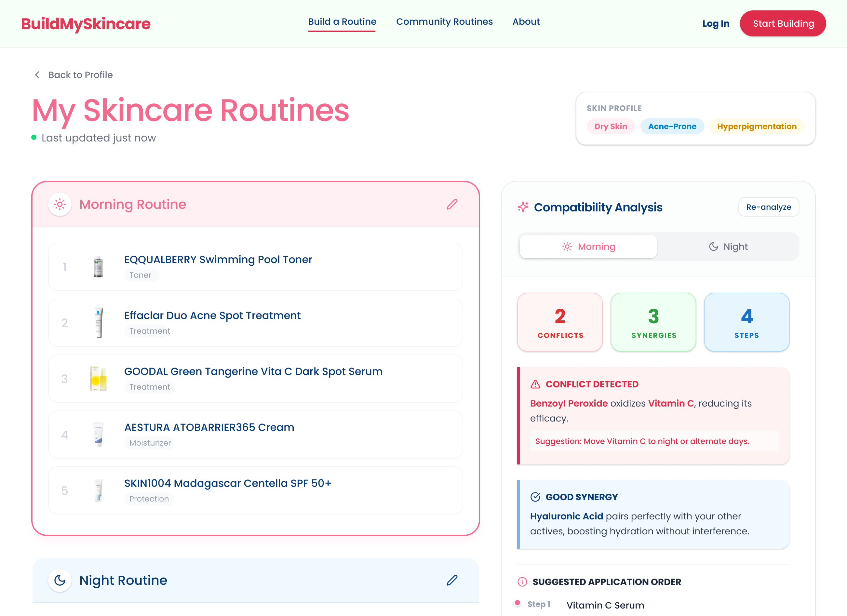This screenshot has height=616, width=847.
Task: Select the Dry Skin tag
Action: 611,127
